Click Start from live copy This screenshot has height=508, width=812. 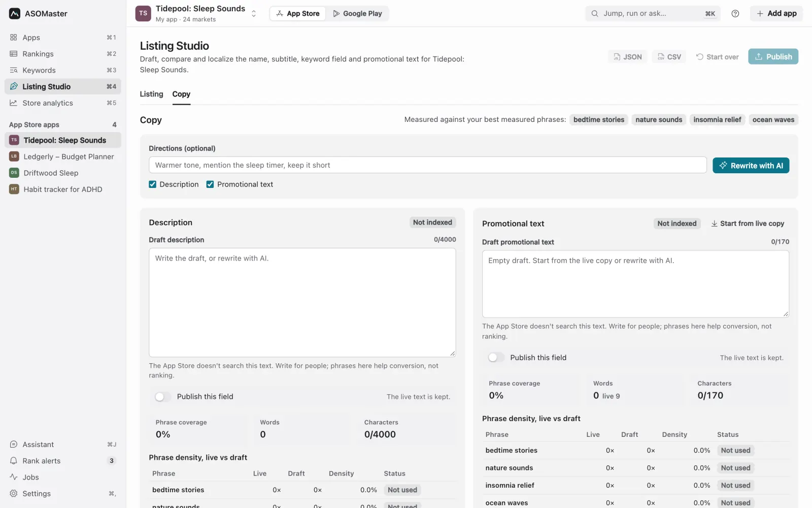(x=747, y=224)
